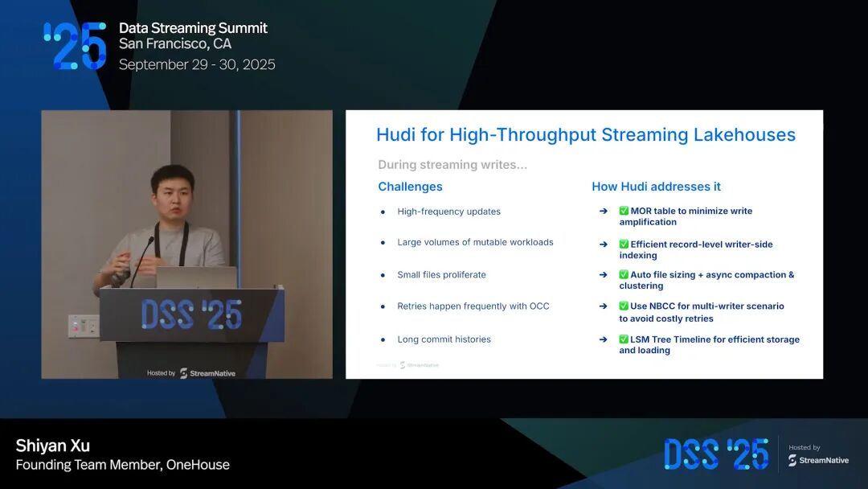This screenshot has height=489, width=868.
Task: Click the StreamNative logo in bottom right corner
Action: (x=816, y=460)
